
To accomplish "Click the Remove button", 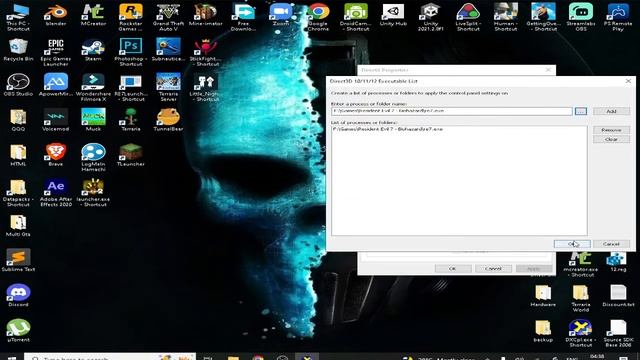I will coord(611,130).
